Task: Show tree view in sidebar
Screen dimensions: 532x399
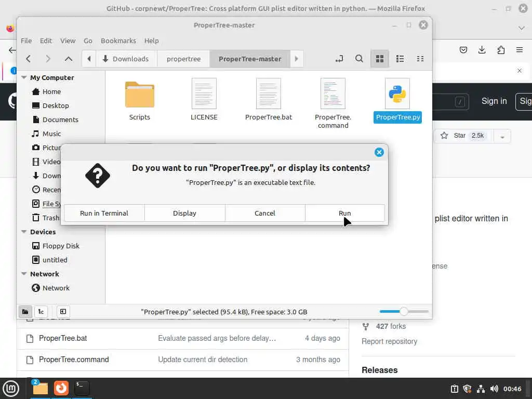Action: (x=41, y=312)
